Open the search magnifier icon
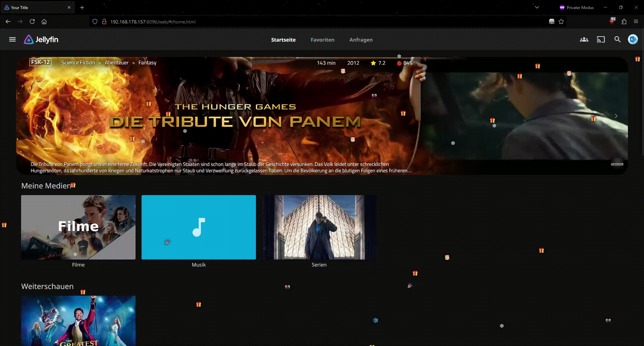 pos(618,40)
